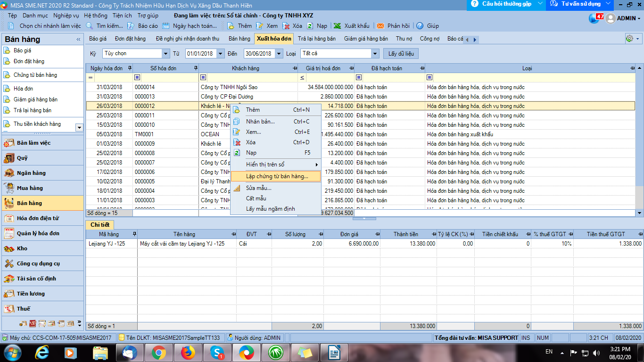Click the Xem (view) toolbar icon
The width and height of the screenshot is (644, 362).
click(259, 26)
